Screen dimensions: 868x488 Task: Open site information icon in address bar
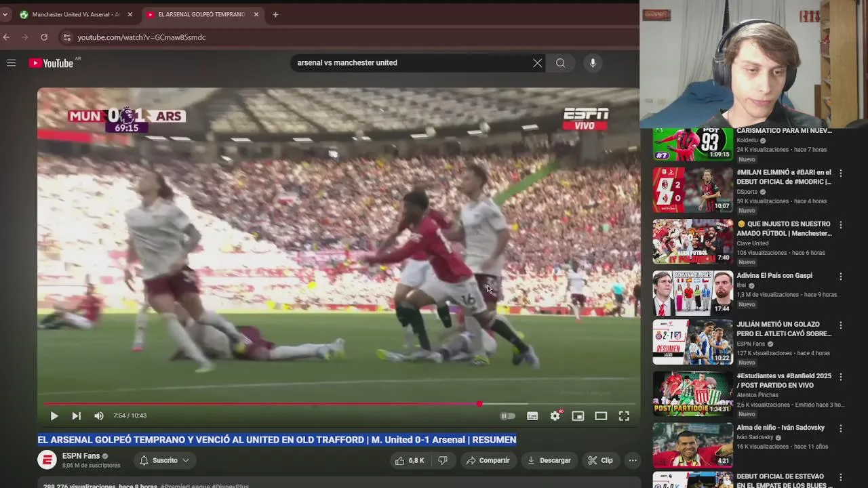[66, 37]
